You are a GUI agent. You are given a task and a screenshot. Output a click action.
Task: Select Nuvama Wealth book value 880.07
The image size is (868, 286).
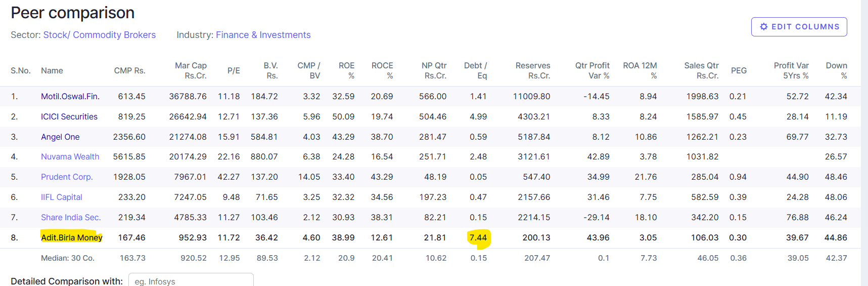264,157
